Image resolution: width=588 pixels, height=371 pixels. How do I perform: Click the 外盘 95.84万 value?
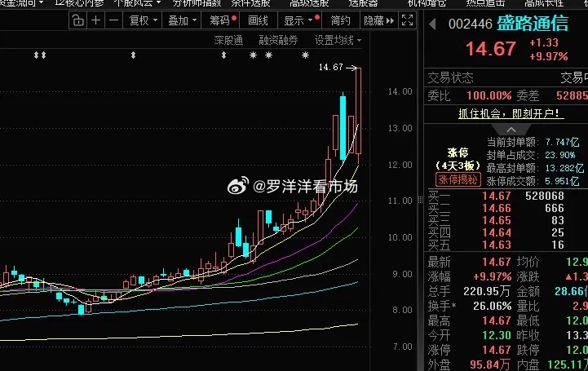[490, 364]
